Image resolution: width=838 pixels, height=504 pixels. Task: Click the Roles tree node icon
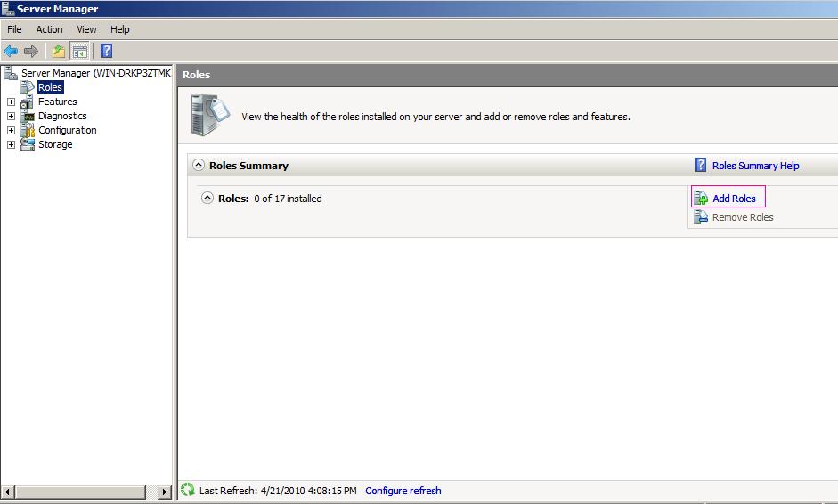point(28,86)
